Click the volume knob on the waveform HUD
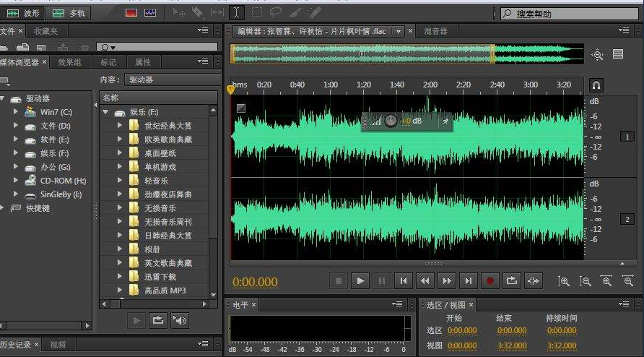Image resolution: width=644 pixels, height=357 pixels. 391,121
